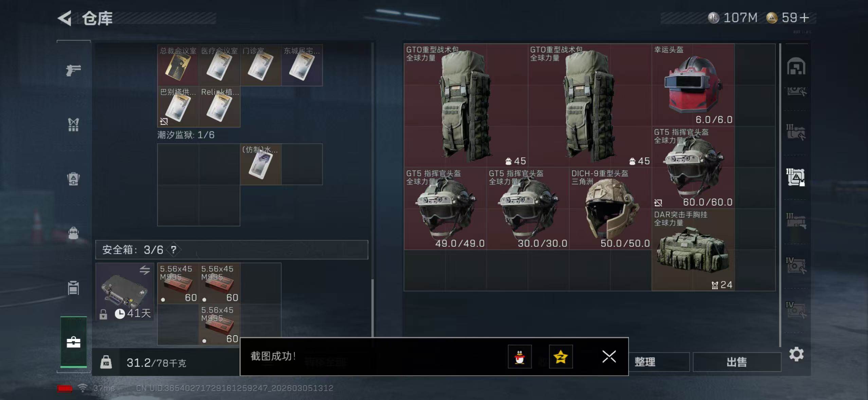Open the top stash container tab icon
Viewport: 868px width, 400px height.
[x=796, y=66]
